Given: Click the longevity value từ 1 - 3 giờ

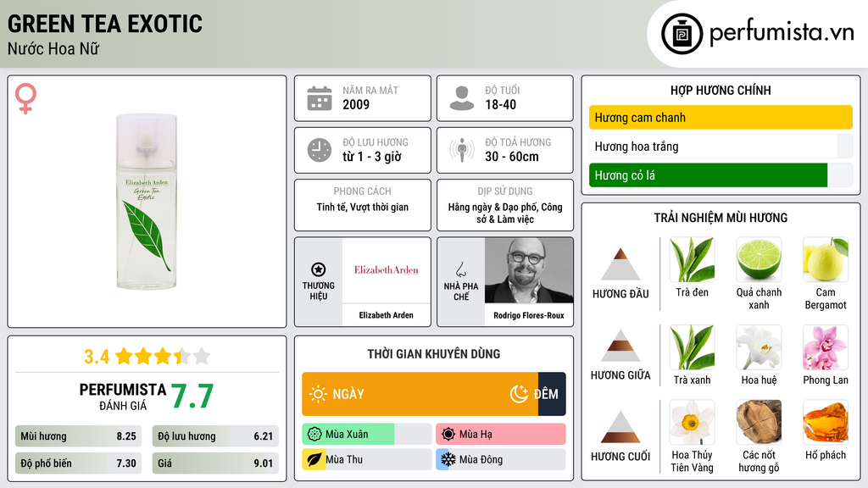Looking at the screenshot, I should tap(372, 157).
